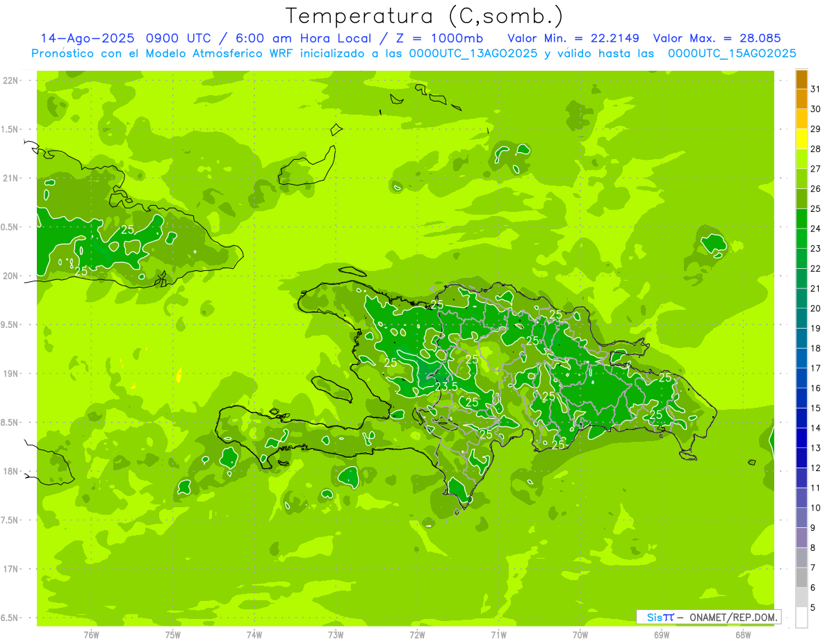Click the "72W" longitude axis label
This screenshot has width=834, height=644.
(417, 634)
